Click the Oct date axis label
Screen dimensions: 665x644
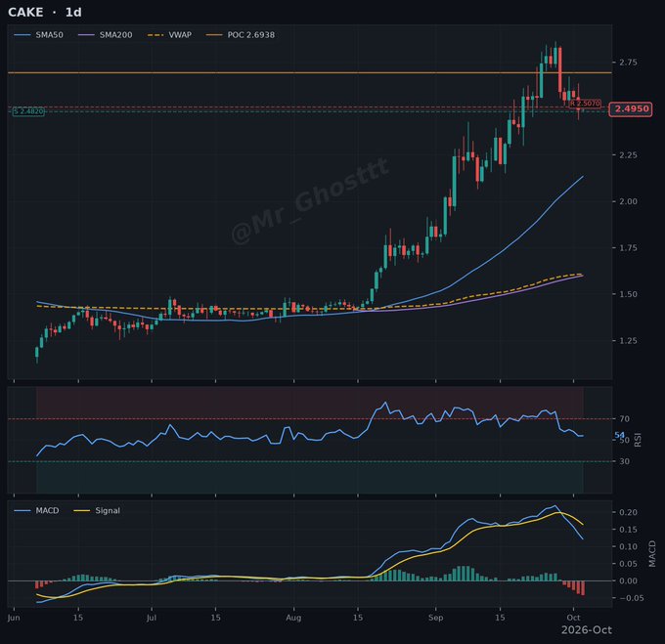[573, 618]
